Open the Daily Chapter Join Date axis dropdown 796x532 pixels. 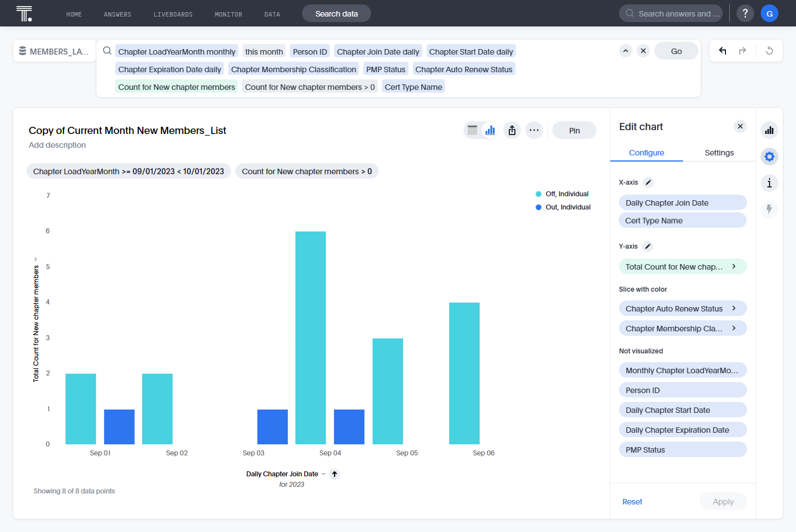(x=324, y=474)
